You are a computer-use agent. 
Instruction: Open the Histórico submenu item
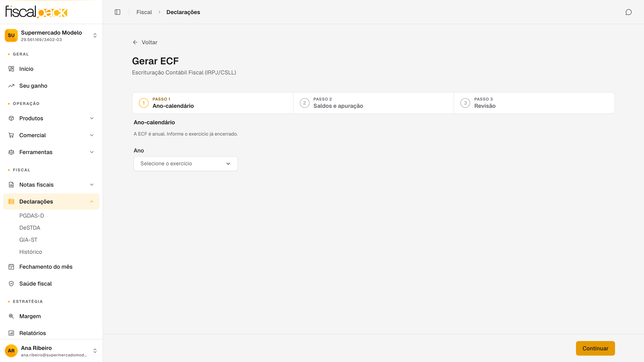[31, 252]
